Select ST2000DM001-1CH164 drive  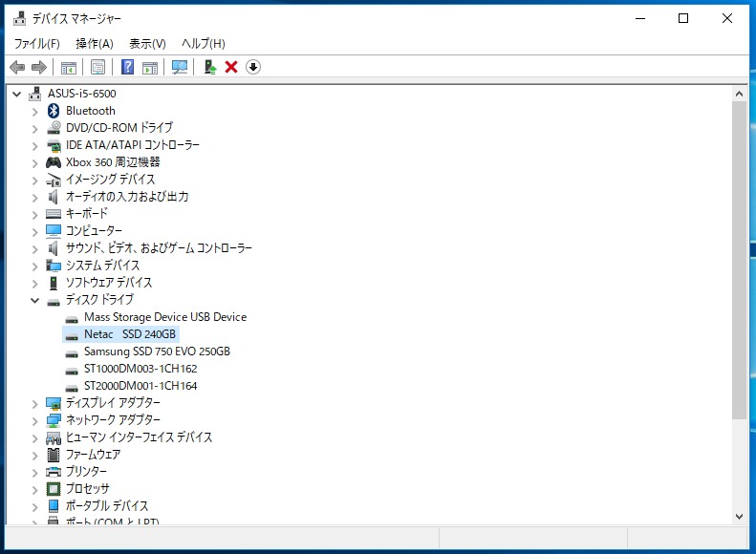[x=140, y=386]
